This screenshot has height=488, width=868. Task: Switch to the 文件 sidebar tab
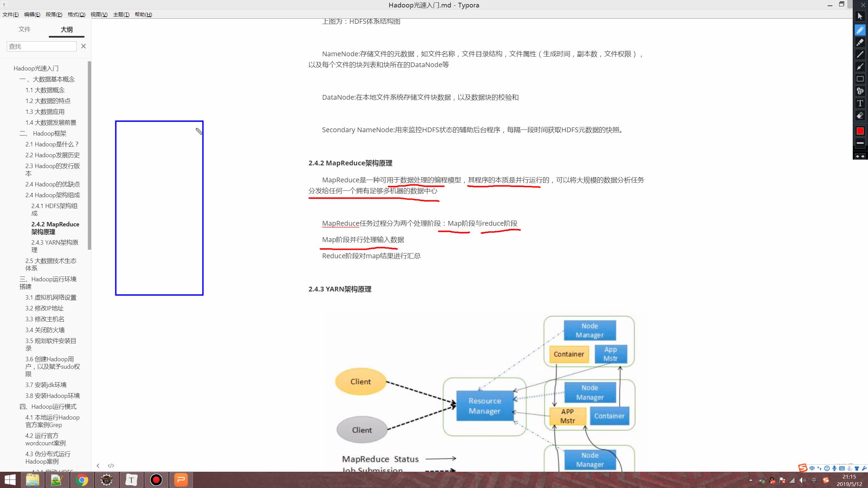pyautogui.click(x=24, y=29)
